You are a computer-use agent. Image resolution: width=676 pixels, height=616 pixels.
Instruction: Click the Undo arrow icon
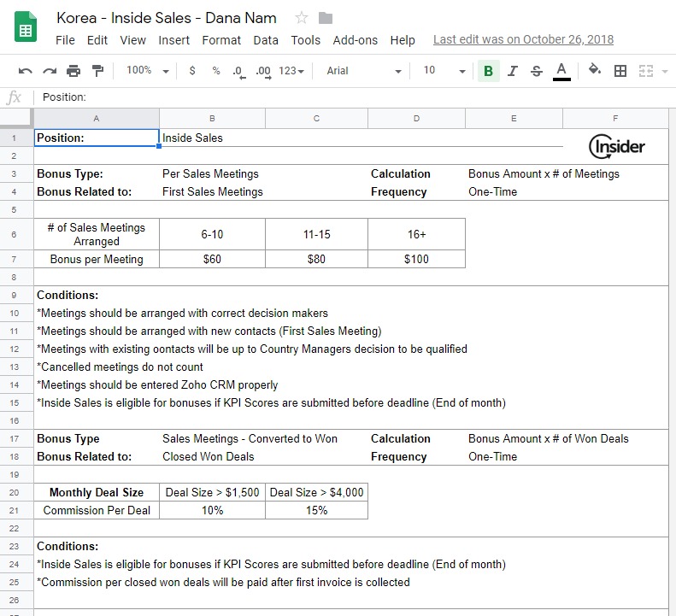(x=26, y=71)
